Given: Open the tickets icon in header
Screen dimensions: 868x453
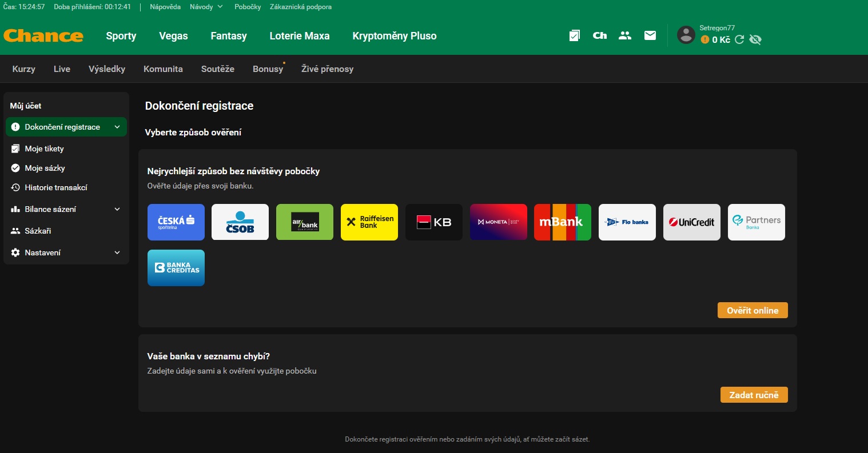Looking at the screenshot, I should coord(575,35).
